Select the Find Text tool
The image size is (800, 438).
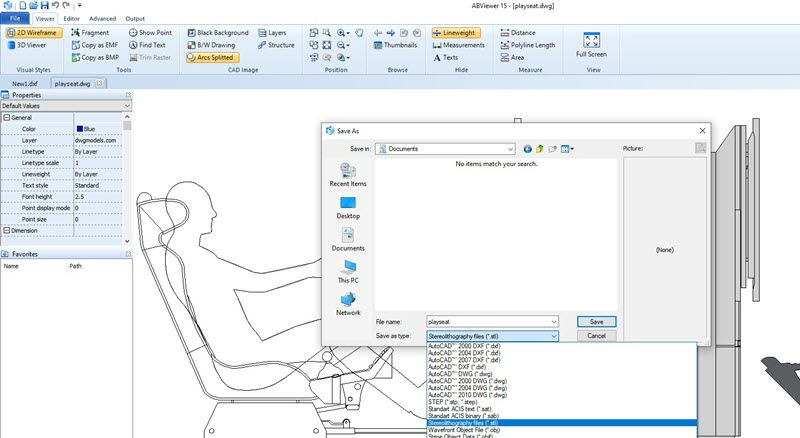click(x=146, y=45)
